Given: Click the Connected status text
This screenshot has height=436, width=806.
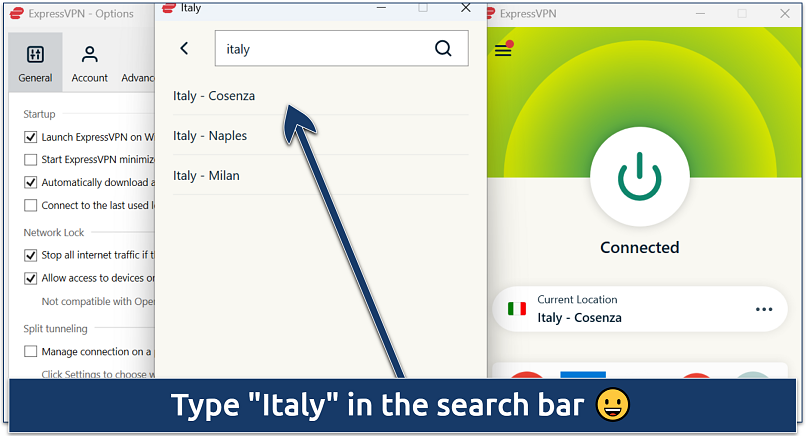Looking at the screenshot, I should 639,247.
